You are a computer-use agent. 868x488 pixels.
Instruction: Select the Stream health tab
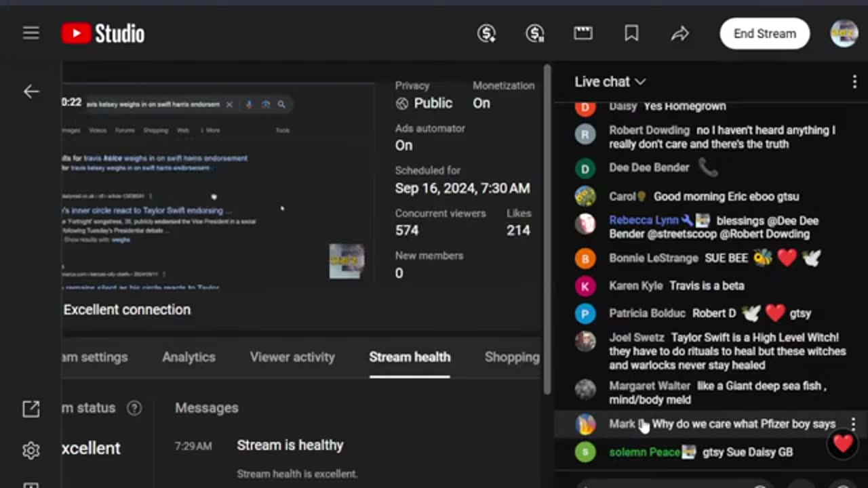(410, 357)
